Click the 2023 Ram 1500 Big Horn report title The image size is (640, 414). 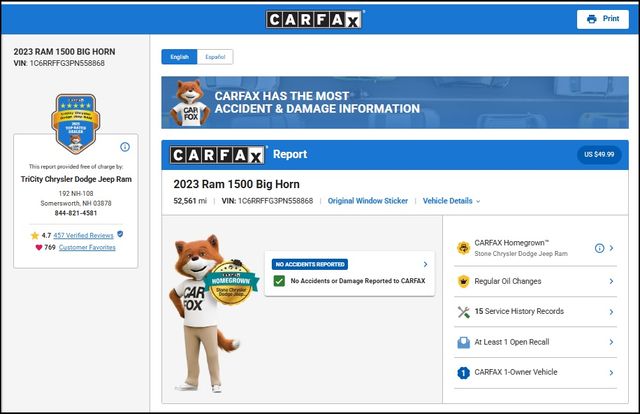click(236, 184)
